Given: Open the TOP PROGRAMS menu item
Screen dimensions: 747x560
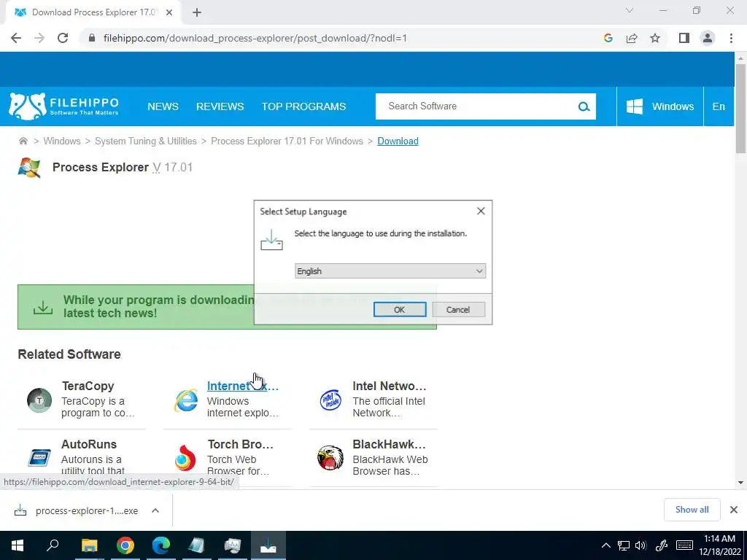Looking at the screenshot, I should click(304, 106).
